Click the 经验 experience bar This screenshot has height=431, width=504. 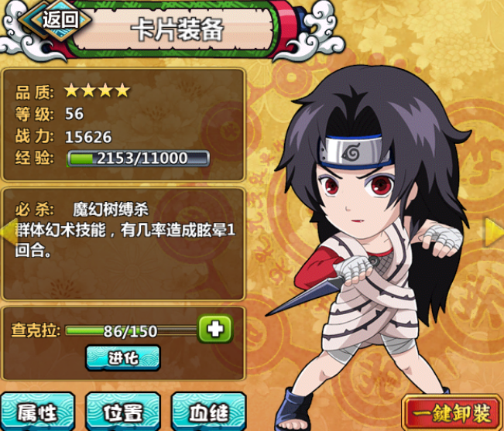(139, 159)
